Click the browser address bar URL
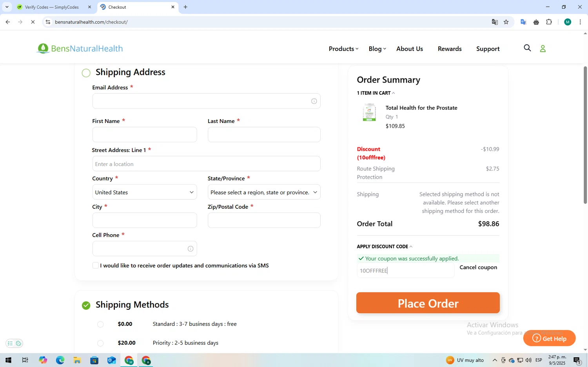 pos(91,22)
